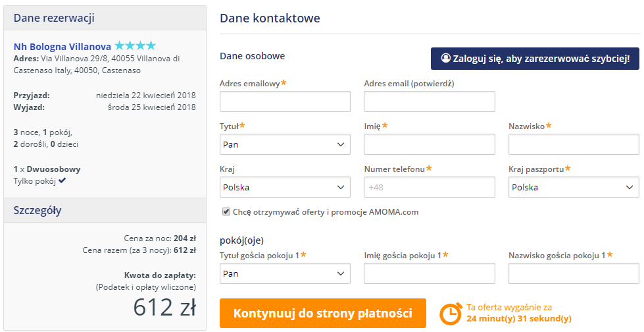Click the Dane kontaktowe heading

(x=270, y=18)
